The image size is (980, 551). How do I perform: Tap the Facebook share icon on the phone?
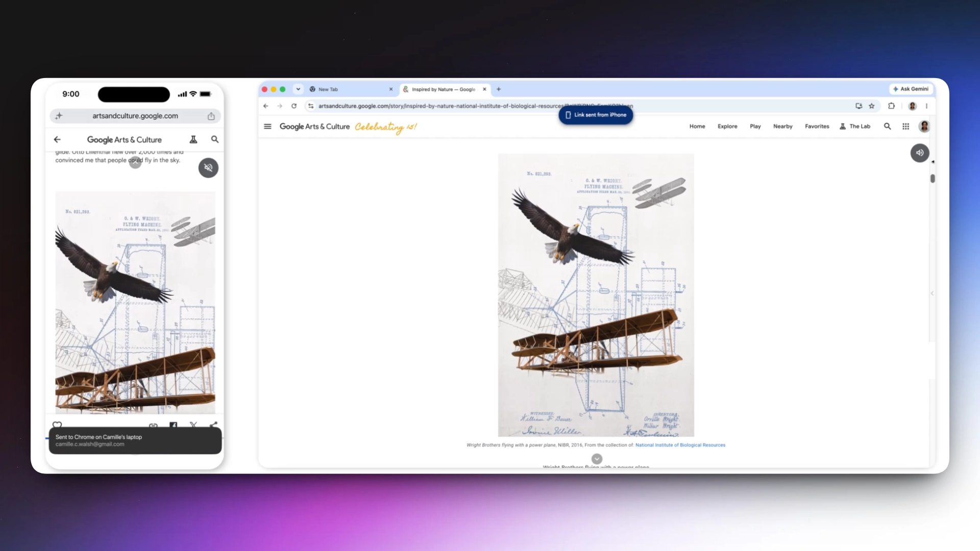pyautogui.click(x=174, y=424)
